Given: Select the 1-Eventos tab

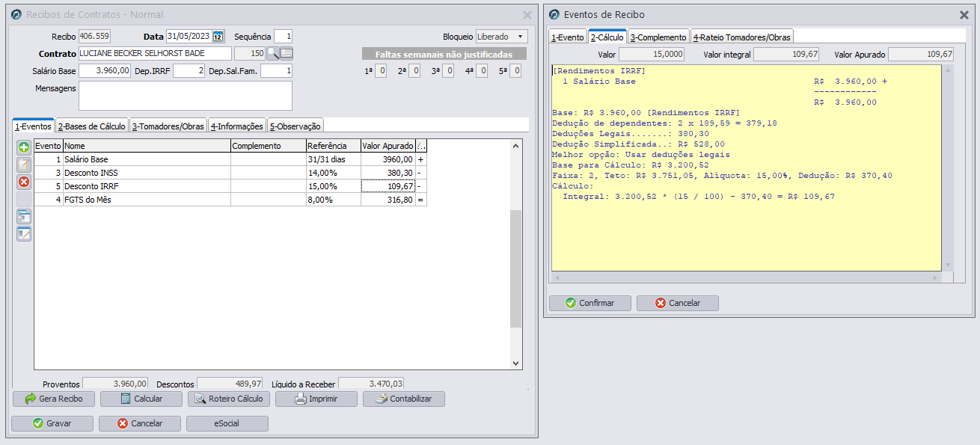Looking at the screenshot, I should [34, 126].
